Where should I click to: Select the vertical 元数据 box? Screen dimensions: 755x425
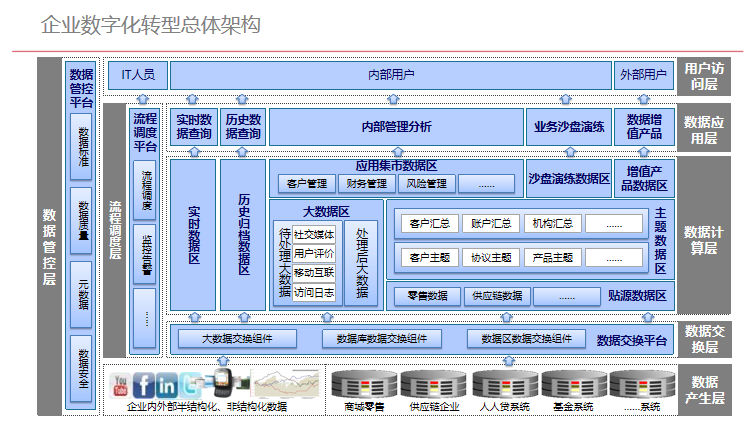pos(80,295)
